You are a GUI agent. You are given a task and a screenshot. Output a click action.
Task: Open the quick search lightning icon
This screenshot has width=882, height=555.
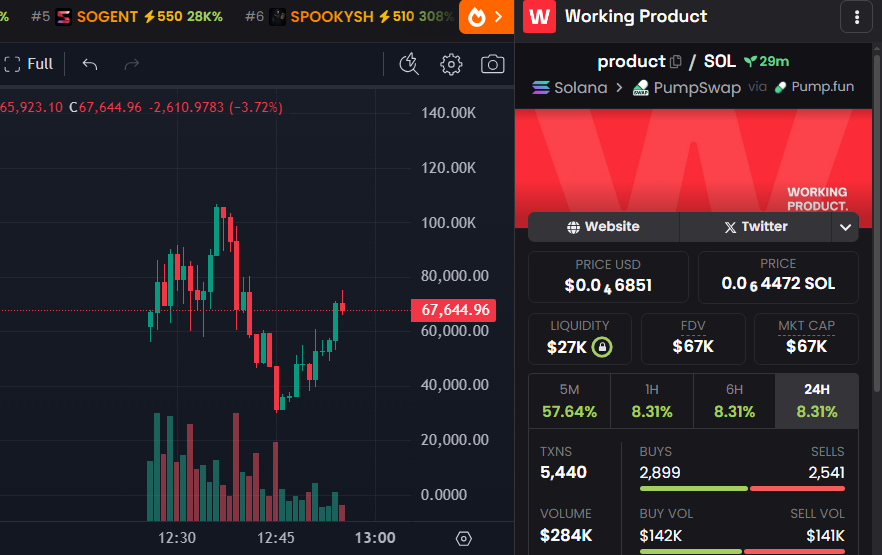pyautogui.click(x=409, y=64)
